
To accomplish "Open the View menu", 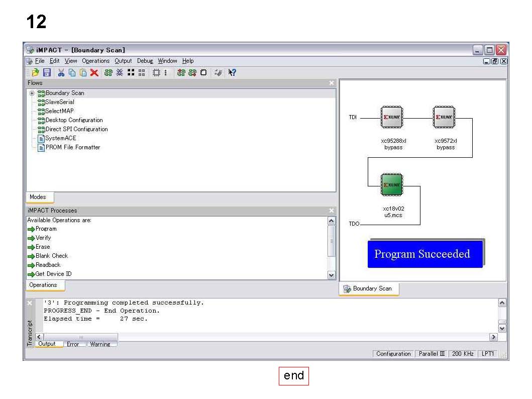I will 71,61.
